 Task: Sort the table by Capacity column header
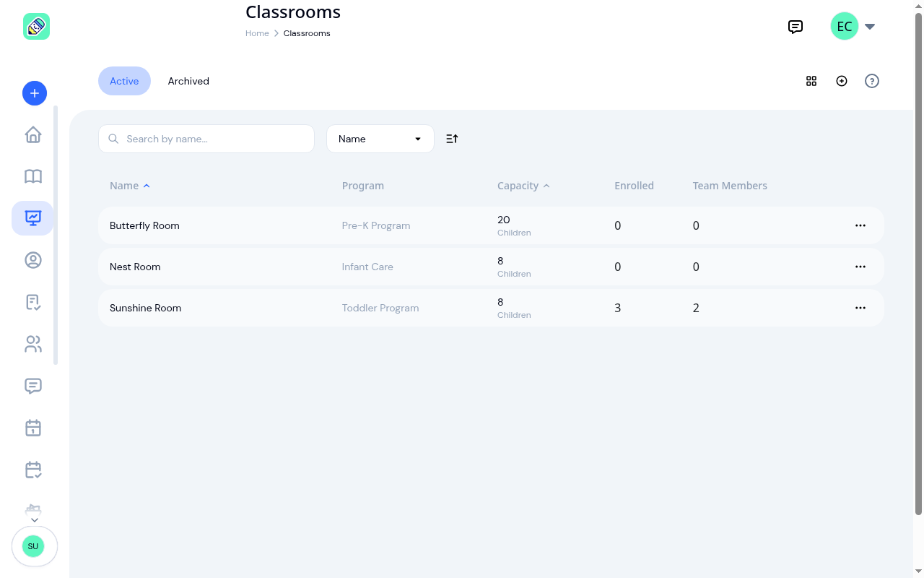[523, 186]
